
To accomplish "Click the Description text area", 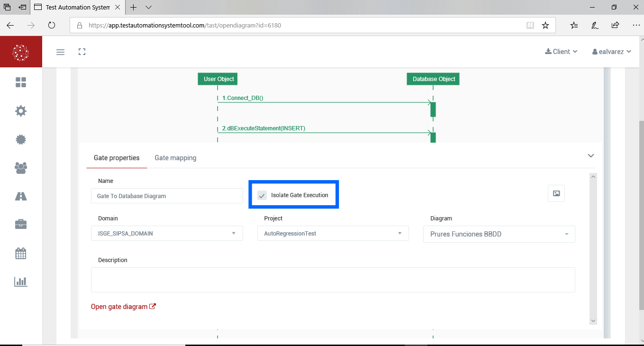I will point(333,280).
